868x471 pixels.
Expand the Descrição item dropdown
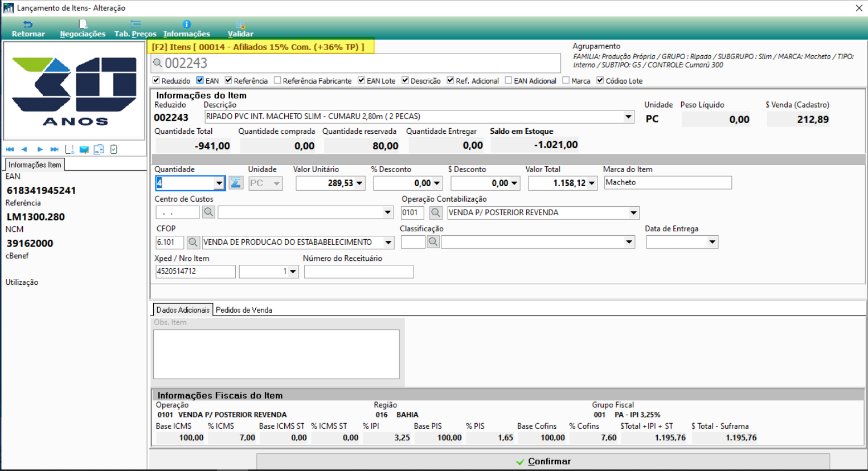628,117
